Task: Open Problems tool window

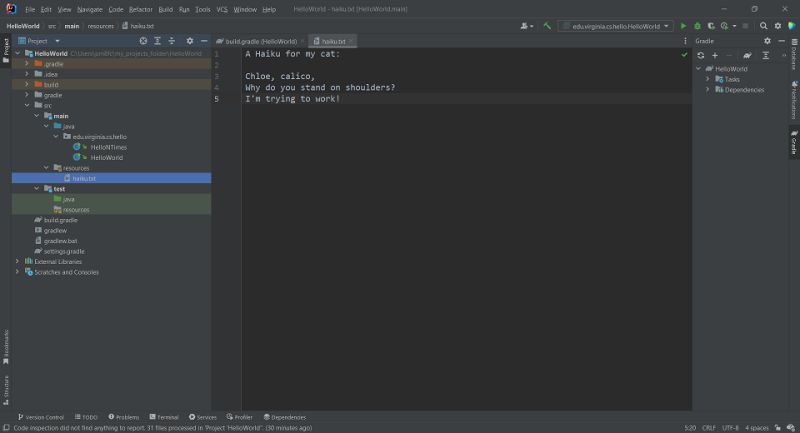Action: click(x=123, y=417)
